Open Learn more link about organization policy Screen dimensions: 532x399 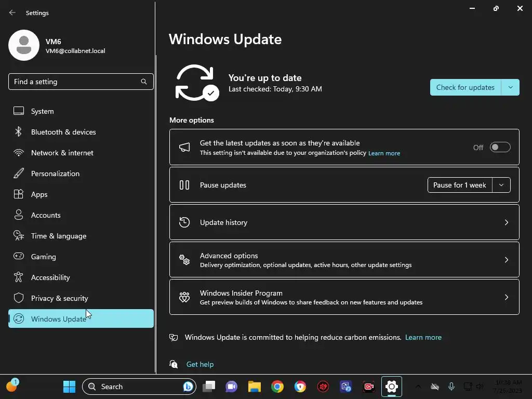pos(384,153)
